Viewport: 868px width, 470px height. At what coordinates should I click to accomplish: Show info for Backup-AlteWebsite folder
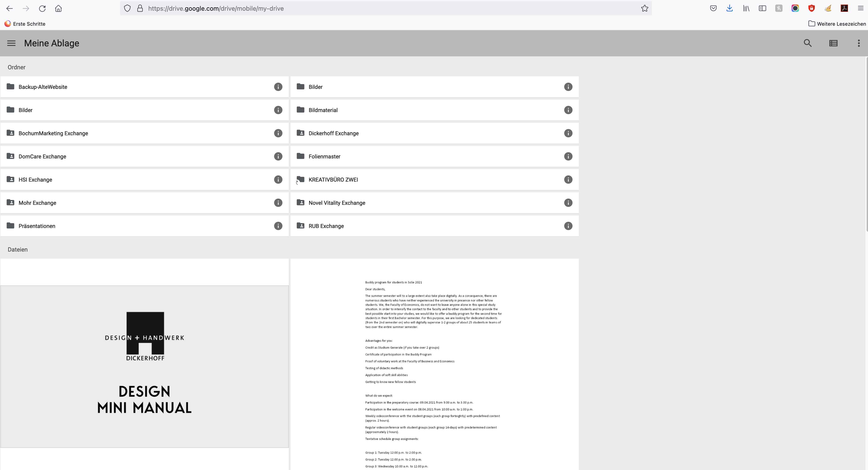278,87
